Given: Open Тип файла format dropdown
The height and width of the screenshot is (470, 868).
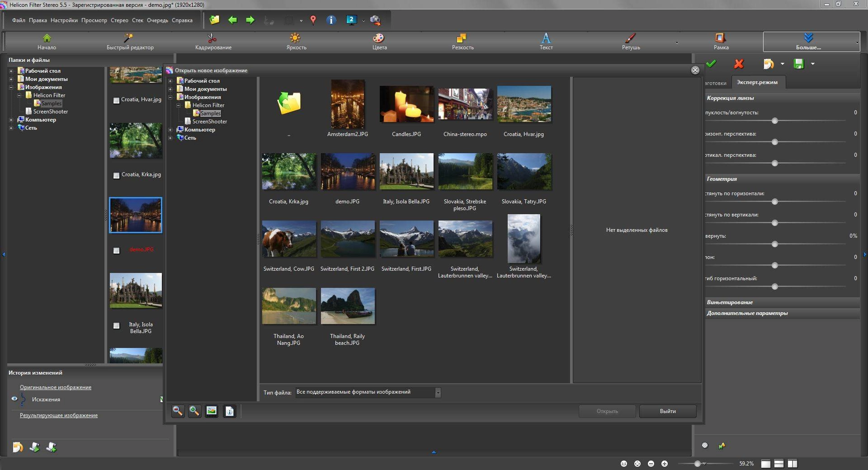Looking at the screenshot, I should pos(438,392).
